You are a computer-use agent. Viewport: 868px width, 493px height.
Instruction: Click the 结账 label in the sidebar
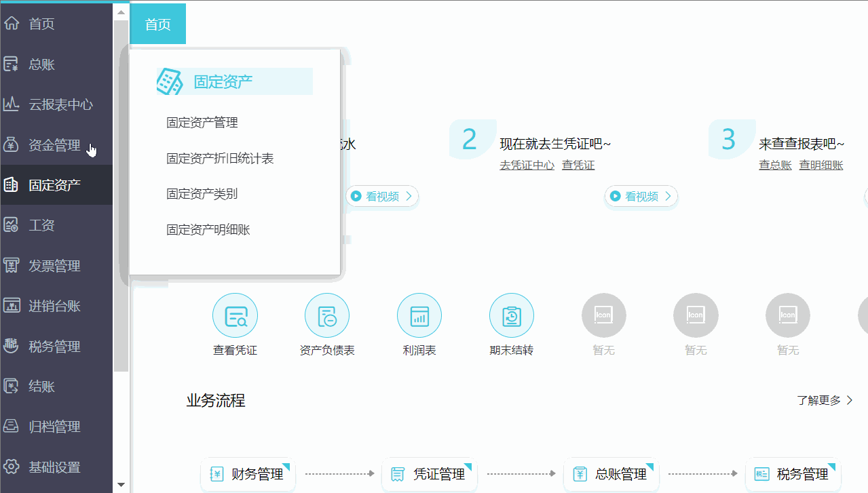[x=41, y=387]
